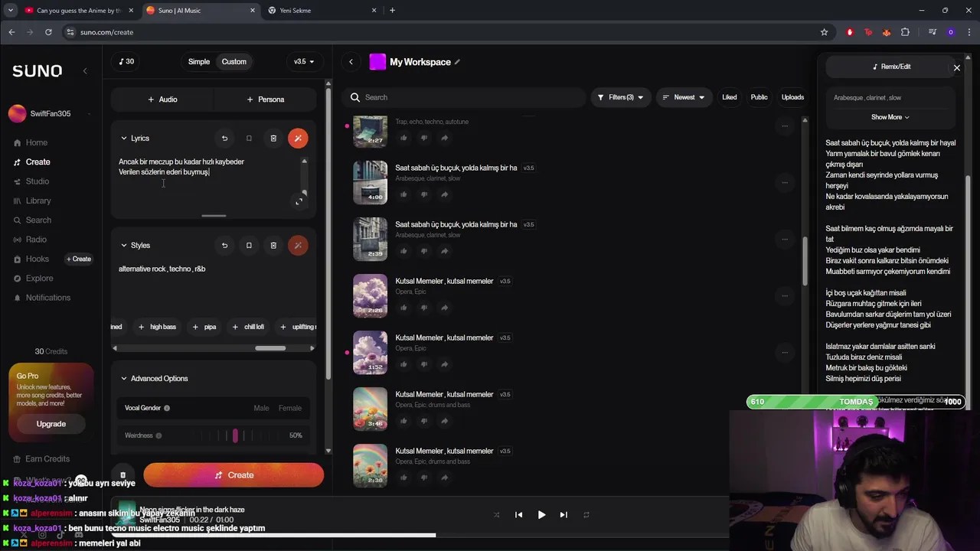The width and height of the screenshot is (980, 551).
Task: Edit My Workspace name pencil icon
Action: 458,62
